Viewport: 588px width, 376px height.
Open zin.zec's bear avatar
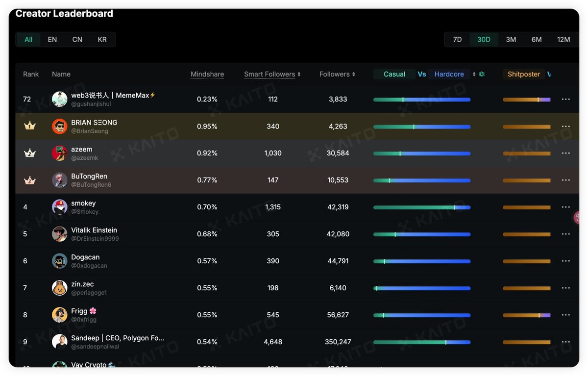(60, 288)
